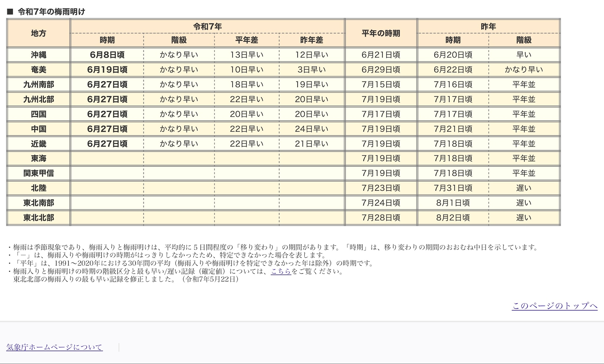Screen dimensions: 604x364
Task: Select the 九州南部 row label
Action: 39,85
